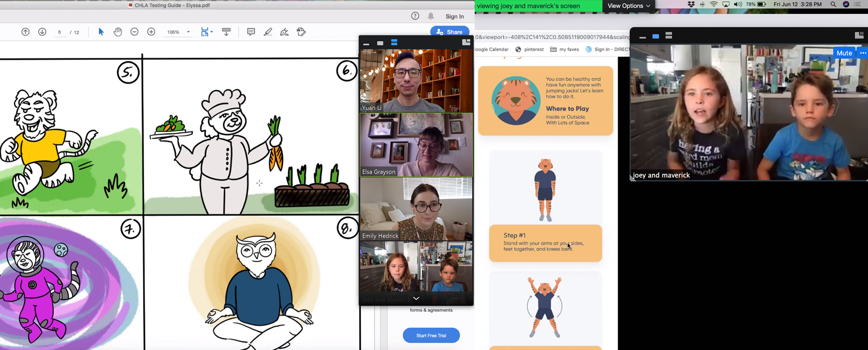The width and height of the screenshot is (868, 350).
Task: Open the my faves bookmarks folder
Action: [565, 50]
